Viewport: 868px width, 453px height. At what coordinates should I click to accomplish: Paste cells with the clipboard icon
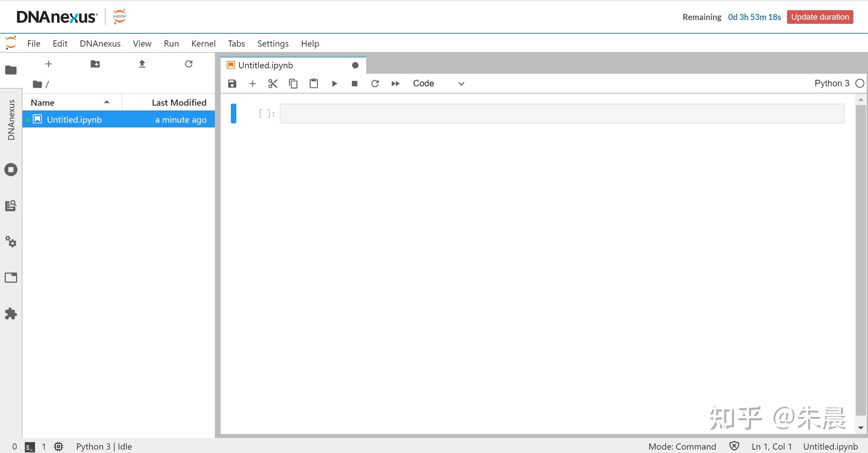(x=313, y=84)
